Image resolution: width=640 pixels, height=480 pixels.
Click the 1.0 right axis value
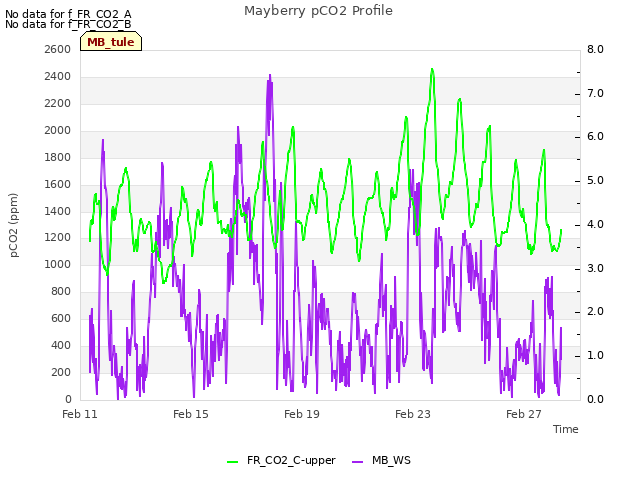click(595, 356)
